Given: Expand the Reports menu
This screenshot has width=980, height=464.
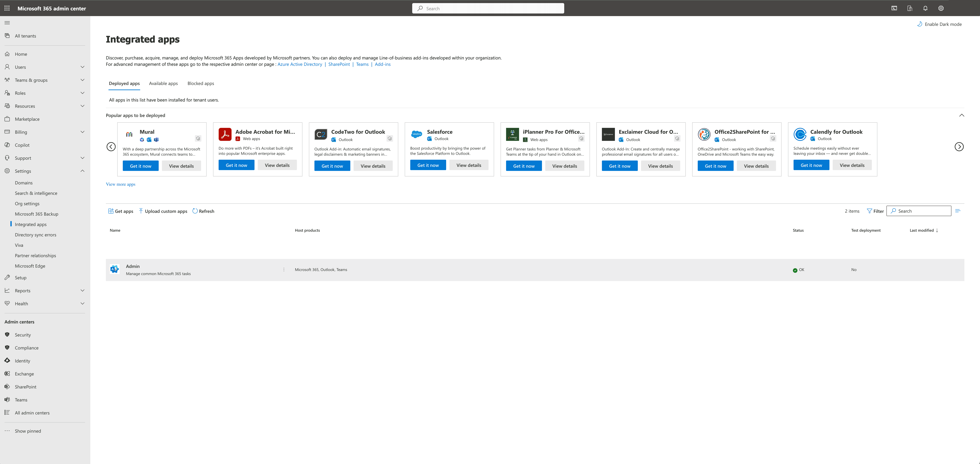Looking at the screenshot, I should 83,290.
